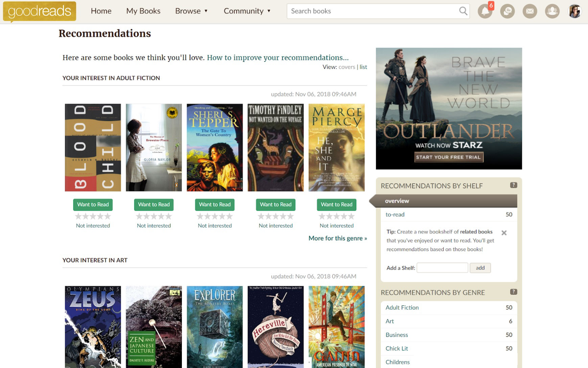This screenshot has height=368, width=588.
Task: Click Want to Read under Bloodchild
Action: (93, 204)
